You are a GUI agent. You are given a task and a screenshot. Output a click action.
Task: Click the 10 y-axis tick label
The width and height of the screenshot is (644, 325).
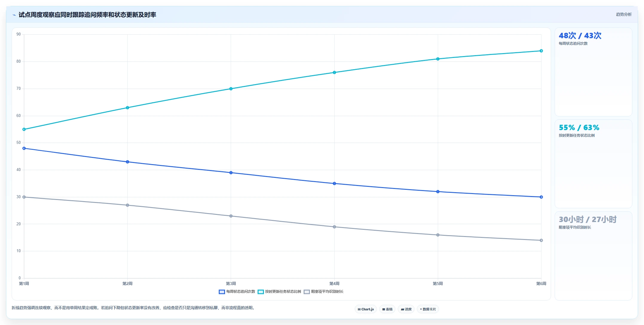pos(19,251)
